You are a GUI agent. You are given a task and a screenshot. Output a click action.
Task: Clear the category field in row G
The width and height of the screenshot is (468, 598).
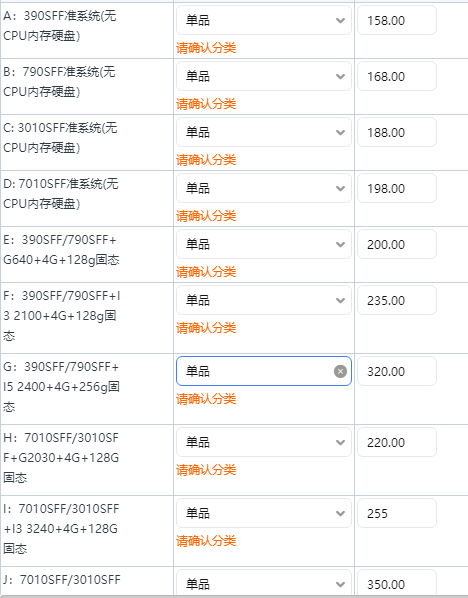pos(340,371)
